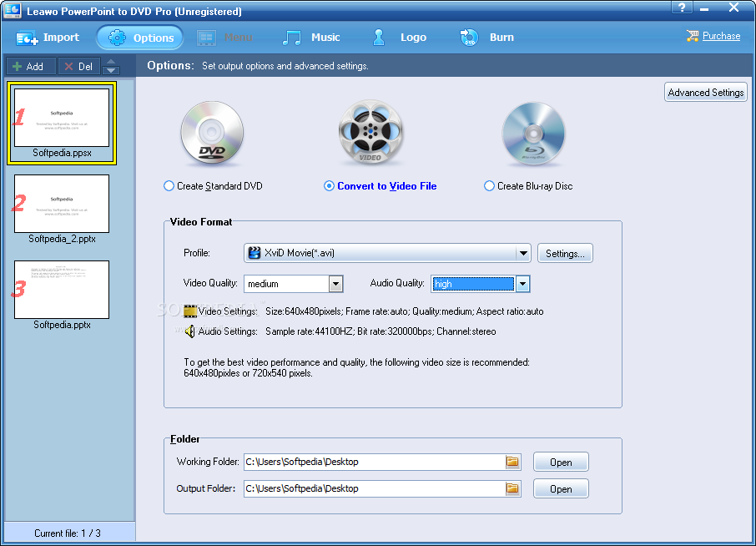Select Create Standard DVD radio button

click(x=169, y=185)
